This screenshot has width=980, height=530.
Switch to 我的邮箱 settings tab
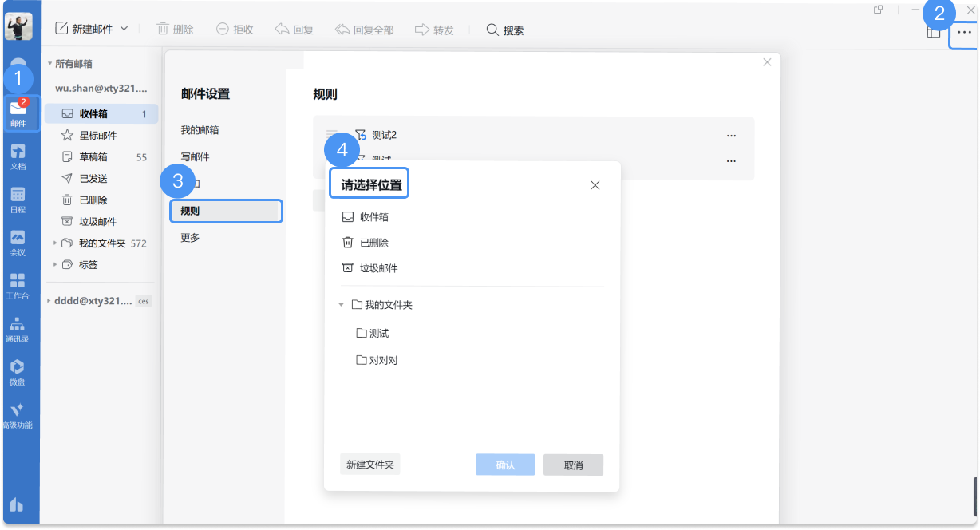coord(200,130)
